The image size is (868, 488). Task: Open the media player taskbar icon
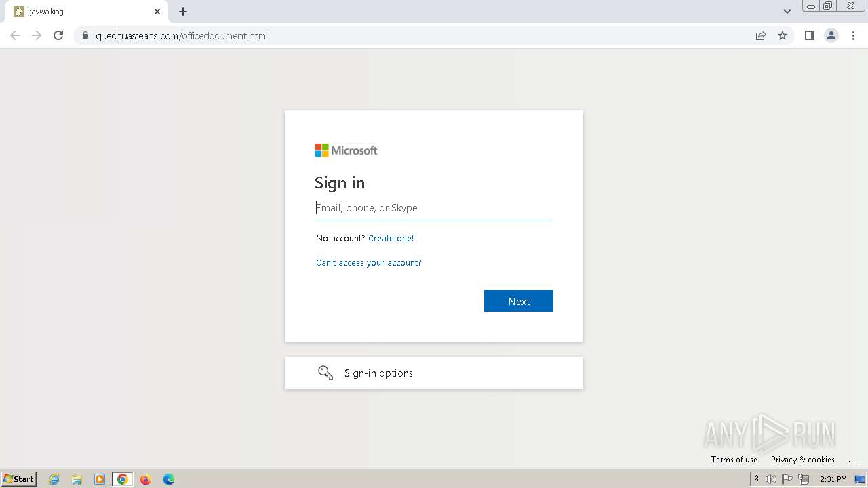pyautogui.click(x=100, y=479)
